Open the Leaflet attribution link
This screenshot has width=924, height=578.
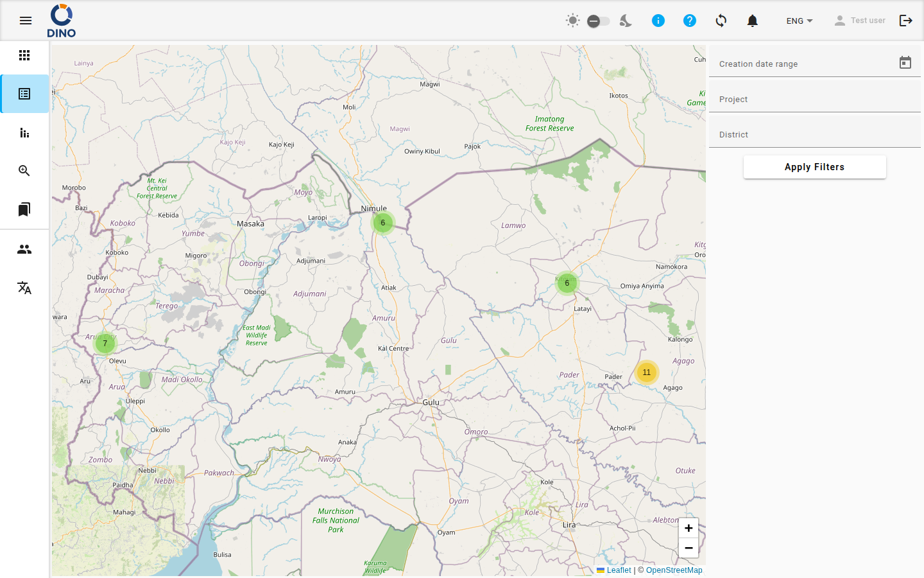(x=614, y=570)
